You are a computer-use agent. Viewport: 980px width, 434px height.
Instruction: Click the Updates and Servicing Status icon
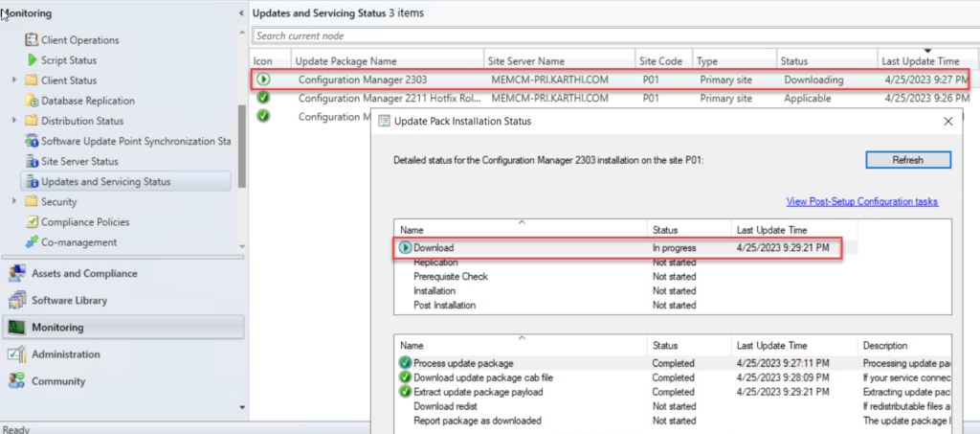coord(32,181)
